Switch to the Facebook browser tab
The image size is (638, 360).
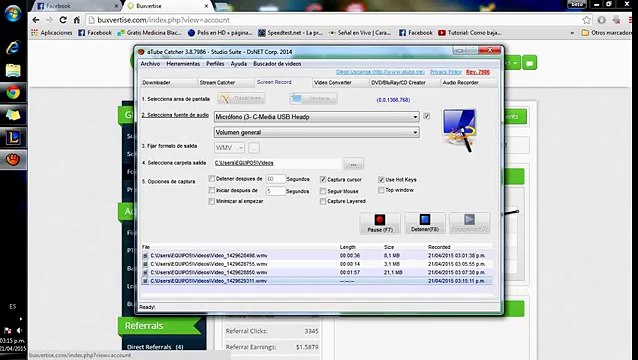(75, 6)
